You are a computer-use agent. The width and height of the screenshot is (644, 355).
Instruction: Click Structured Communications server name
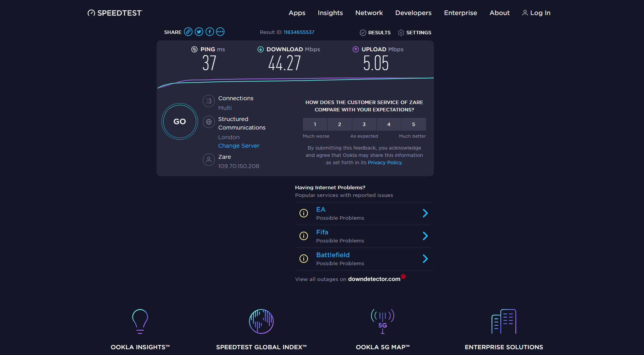pos(242,123)
